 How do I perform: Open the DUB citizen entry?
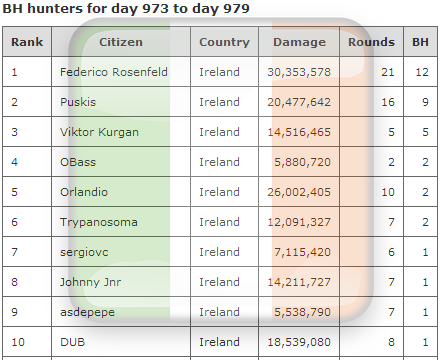click(x=73, y=342)
